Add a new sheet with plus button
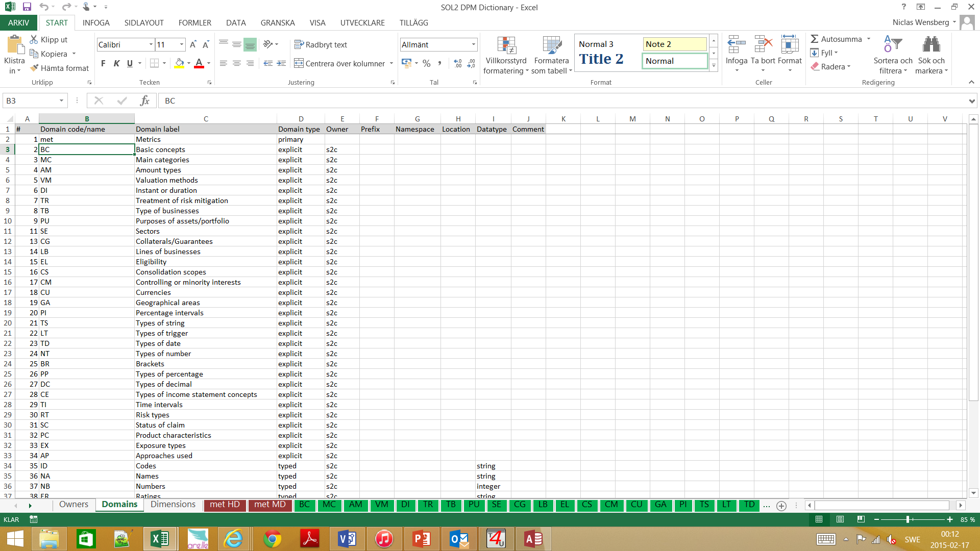 pos(781,506)
